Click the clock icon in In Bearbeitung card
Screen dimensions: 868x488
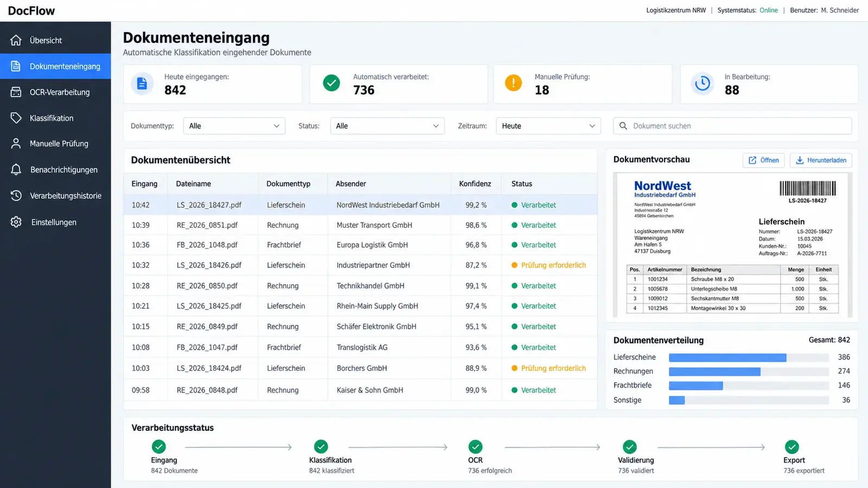[x=703, y=84]
